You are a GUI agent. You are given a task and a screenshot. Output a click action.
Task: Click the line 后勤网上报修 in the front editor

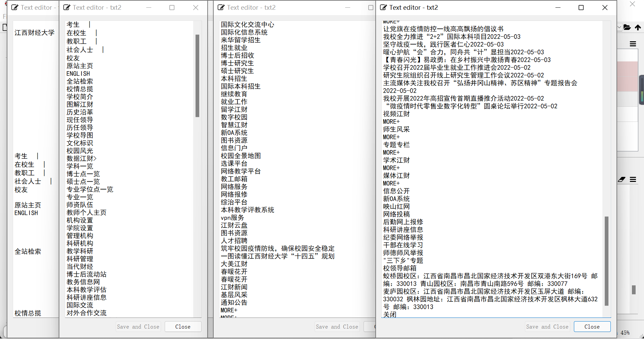point(403,222)
